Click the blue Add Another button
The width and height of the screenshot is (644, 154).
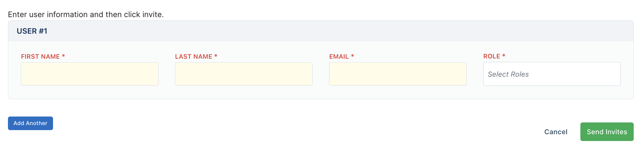[x=30, y=123]
